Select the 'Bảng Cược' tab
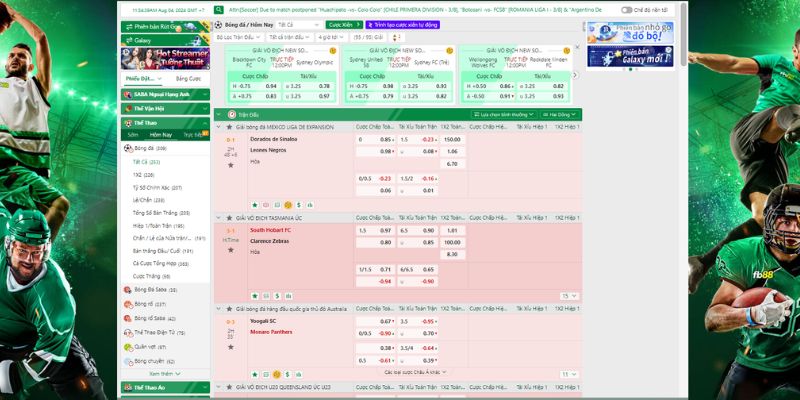800x400 pixels. tap(188, 77)
